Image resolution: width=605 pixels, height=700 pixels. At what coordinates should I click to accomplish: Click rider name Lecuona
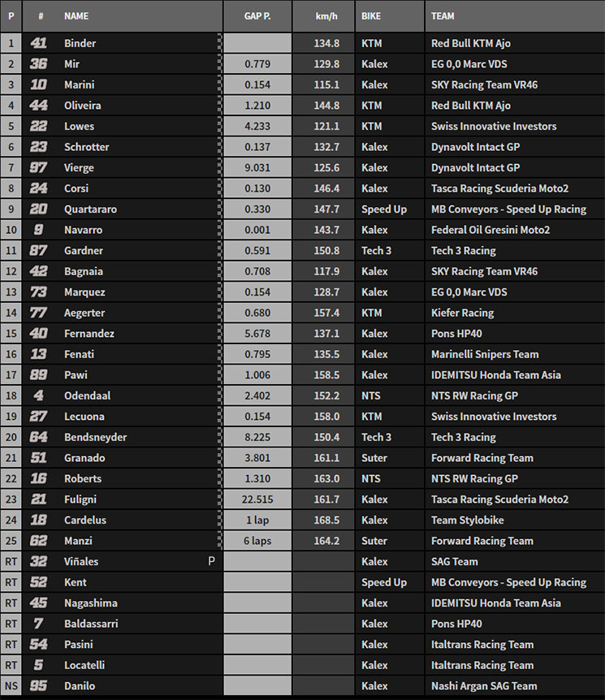84,417
